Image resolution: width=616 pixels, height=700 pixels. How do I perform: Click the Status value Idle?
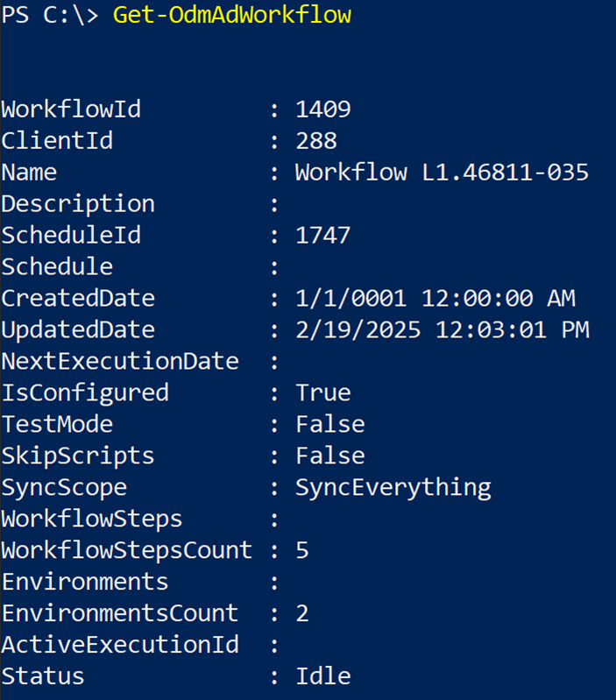(x=323, y=676)
